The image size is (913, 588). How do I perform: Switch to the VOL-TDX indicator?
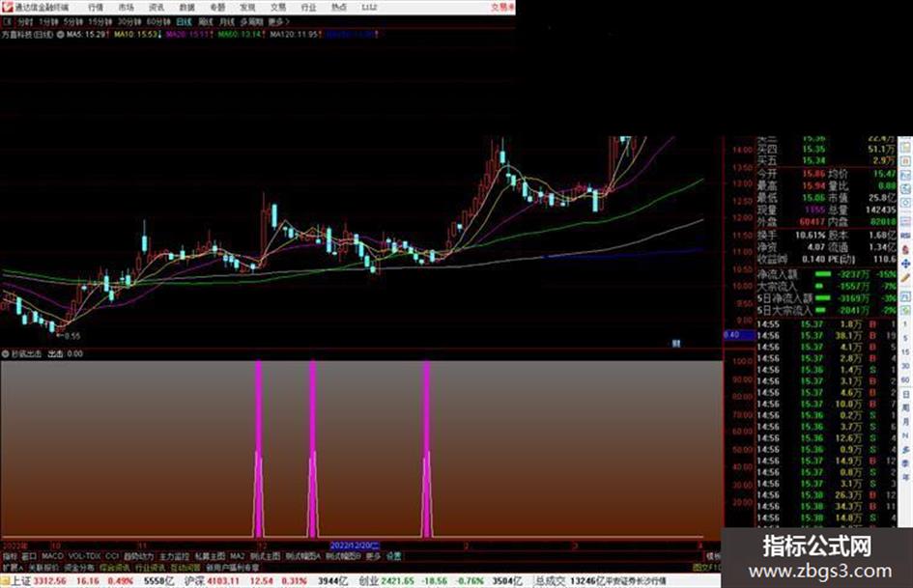84,556
